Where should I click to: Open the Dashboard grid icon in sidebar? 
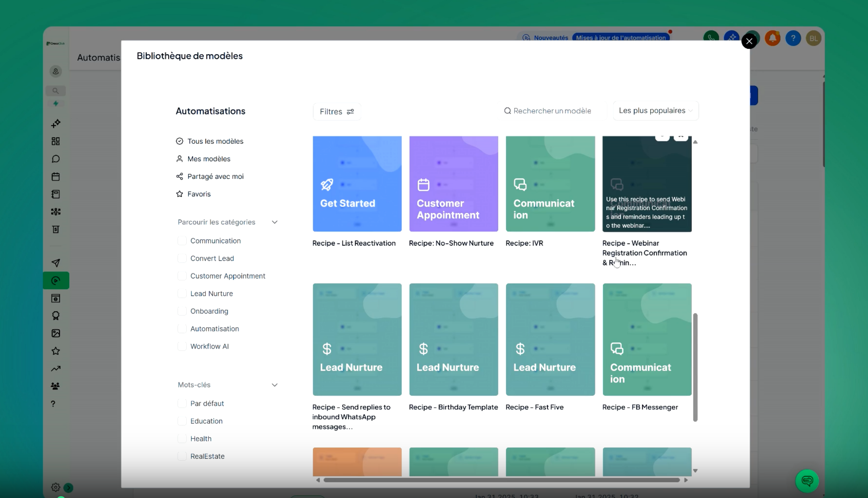click(56, 141)
